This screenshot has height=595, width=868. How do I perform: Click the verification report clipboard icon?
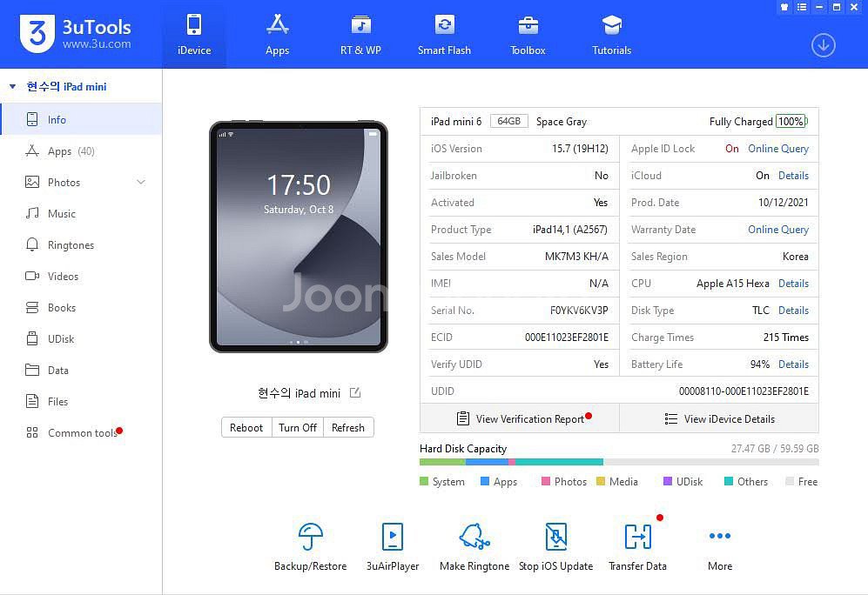tap(463, 418)
